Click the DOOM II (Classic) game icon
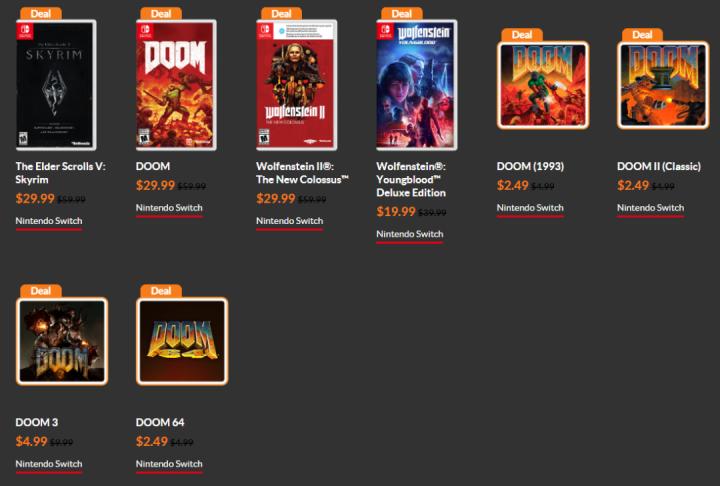The height and width of the screenshot is (486, 720). coord(663,85)
